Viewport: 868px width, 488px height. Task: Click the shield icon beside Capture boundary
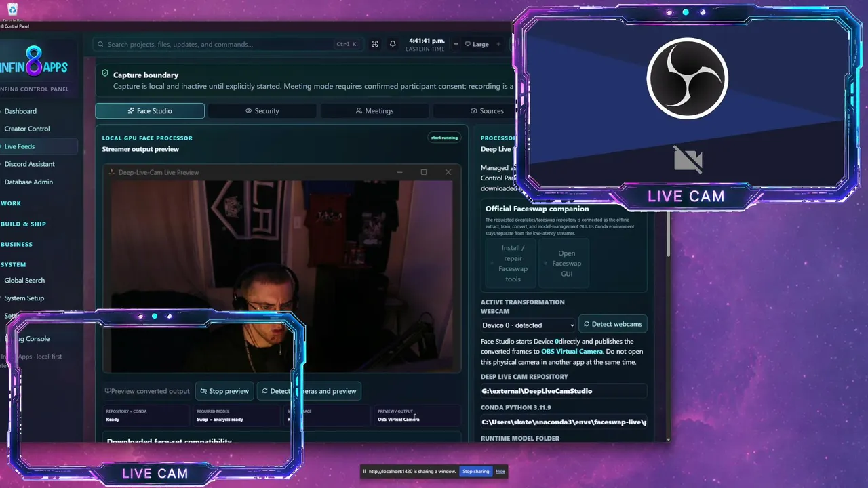(x=105, y=73)
